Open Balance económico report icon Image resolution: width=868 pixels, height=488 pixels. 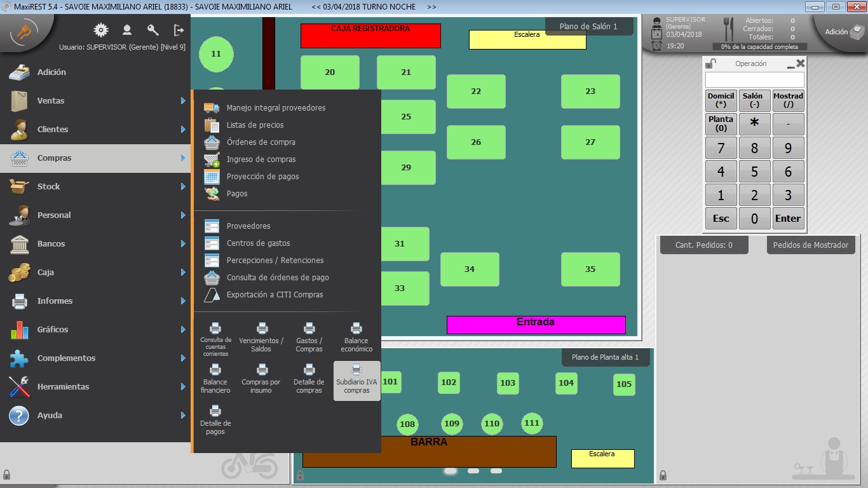356,337
